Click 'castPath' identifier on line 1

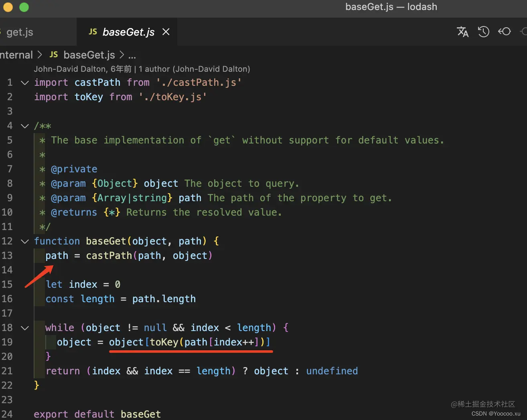coord(97,83)
